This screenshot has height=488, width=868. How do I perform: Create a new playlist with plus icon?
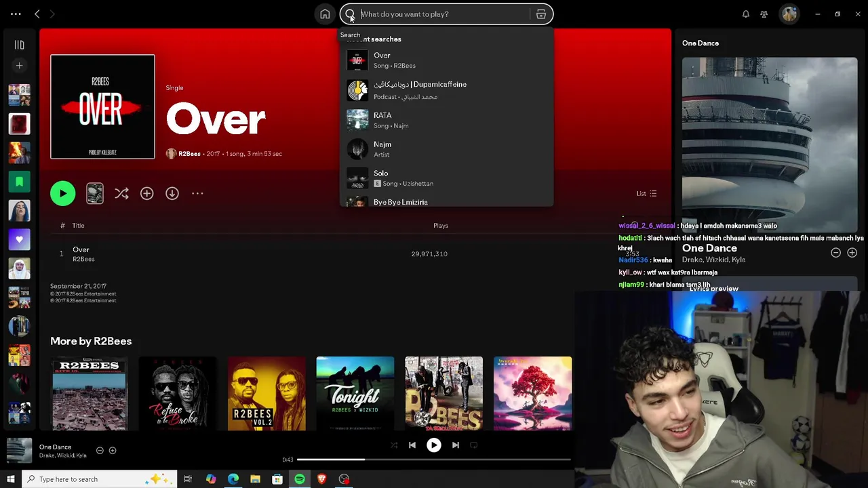click(19, 66)
